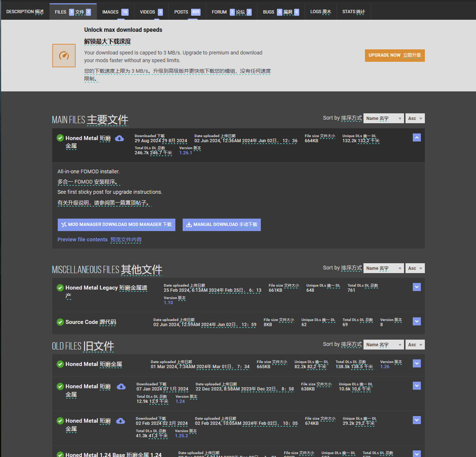This screenshot has height=457, width=476.
Task: Click the cloud download icon beside Honed Metal main file
Action: [x=120, y=138]
